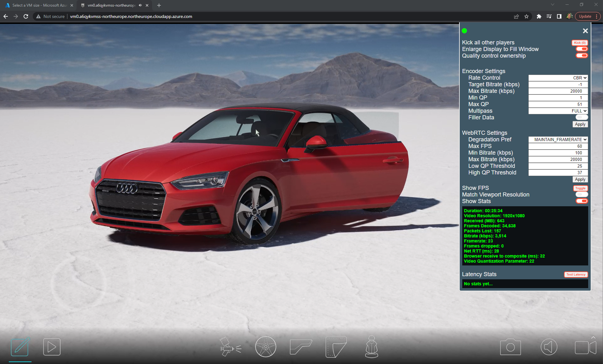Click High QP Threshold field
This screenshot has width=603, height=364.
(x=558, y=173)
